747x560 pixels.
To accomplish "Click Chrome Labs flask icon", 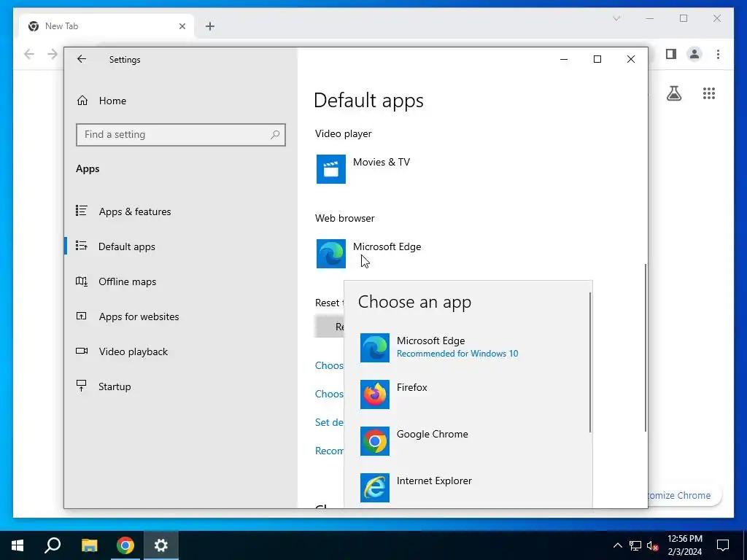I will coord(673,93).
